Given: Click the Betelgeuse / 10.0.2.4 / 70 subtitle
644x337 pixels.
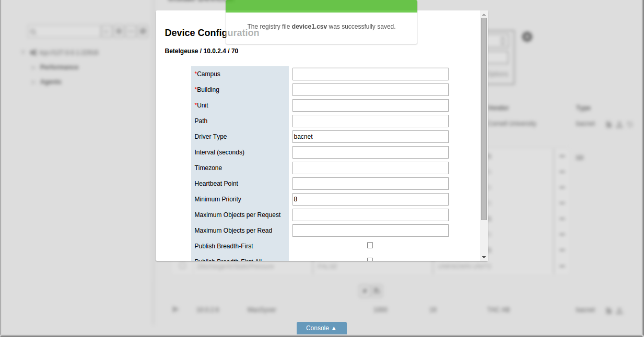Looking at the screenshot, I should (202, 51).
